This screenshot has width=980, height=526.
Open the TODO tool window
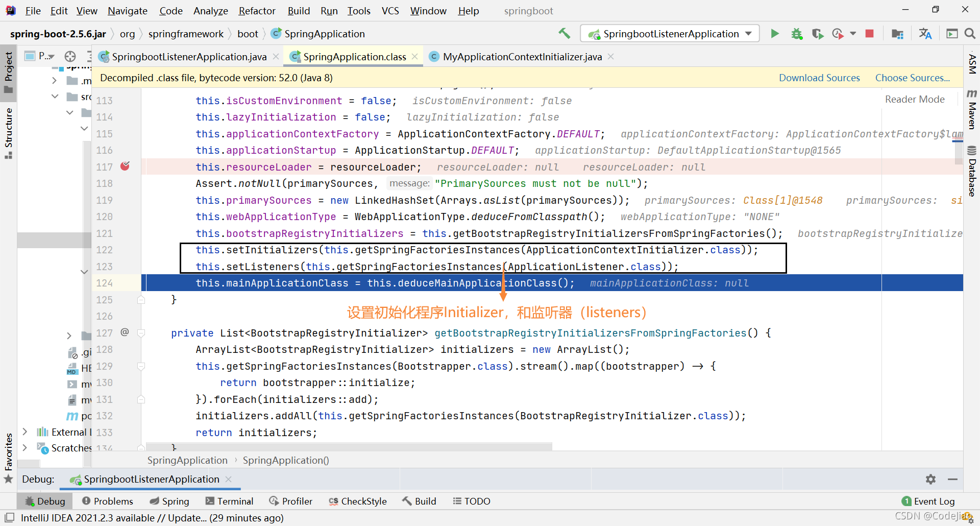click(471, 501)
